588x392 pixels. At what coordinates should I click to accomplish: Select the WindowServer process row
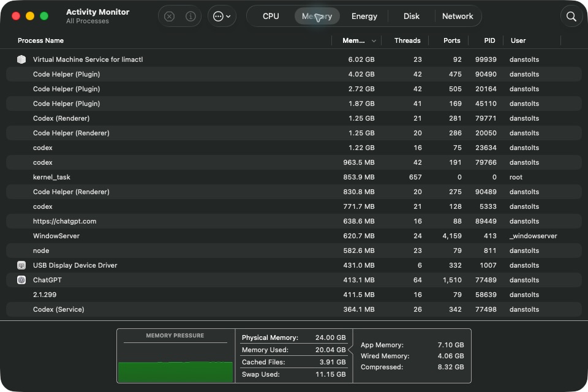point(293,236)
